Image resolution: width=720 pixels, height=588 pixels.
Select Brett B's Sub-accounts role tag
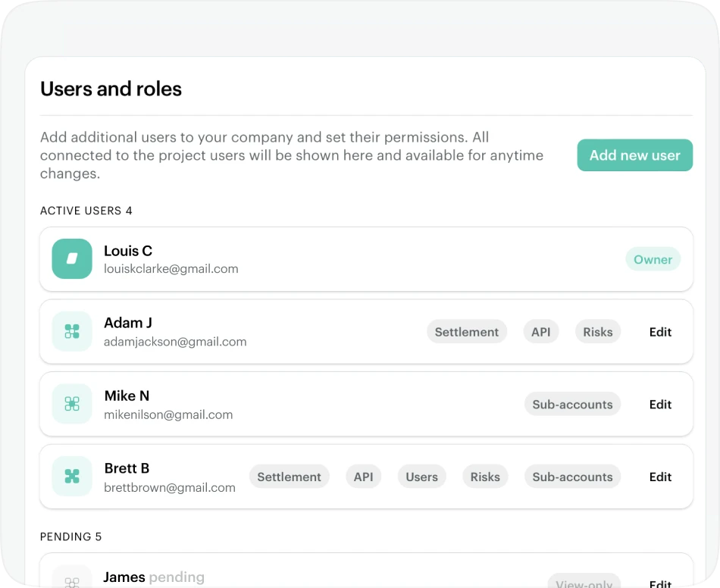pyautogui.click(x=572, y=477)
